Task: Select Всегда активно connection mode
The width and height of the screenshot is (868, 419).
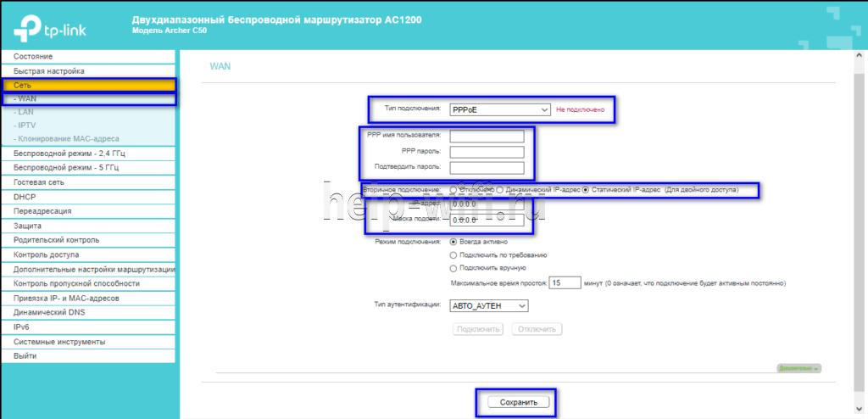Action: coord(453,242)
